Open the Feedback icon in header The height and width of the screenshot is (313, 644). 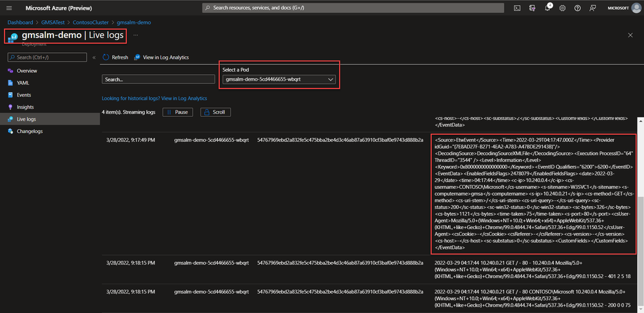click(592, 8)
